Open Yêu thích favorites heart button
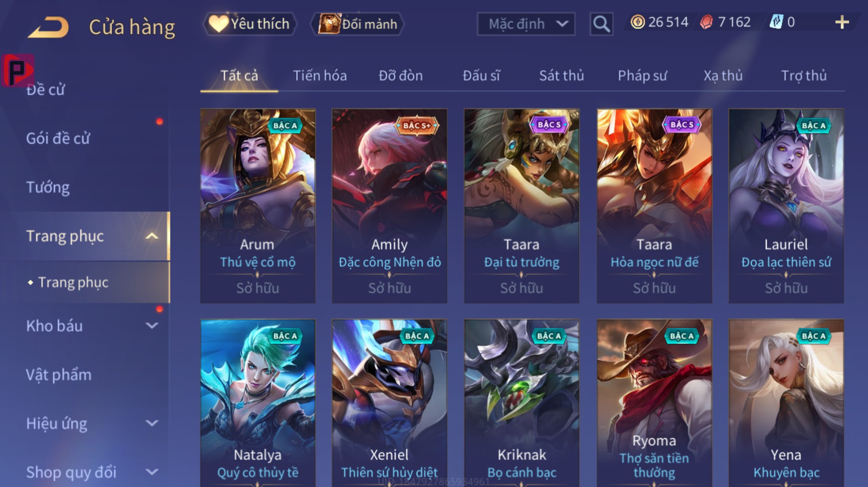This screenshot has height=487, width=868. [x=250, y=23]
